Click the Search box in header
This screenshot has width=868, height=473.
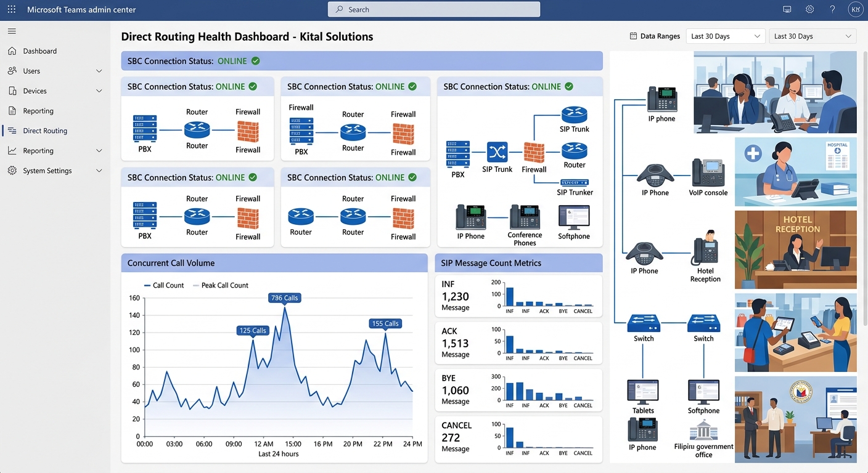[434, 9]
